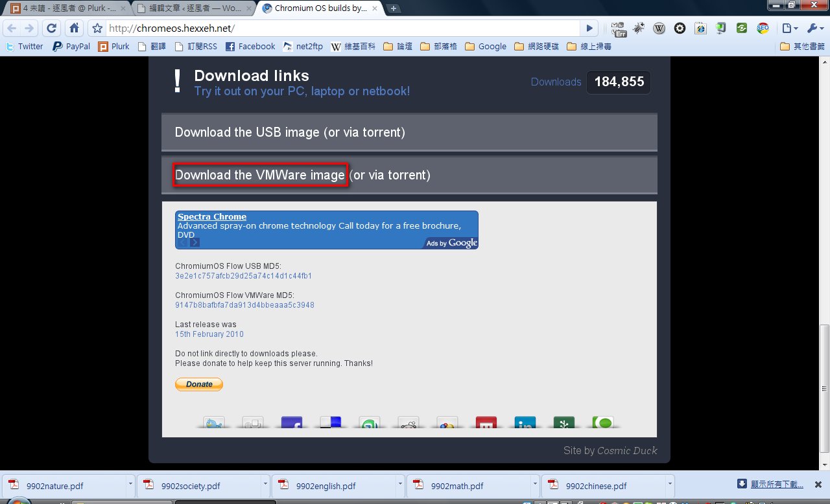
Task: Open the bug extension icon
Action: pyautogui.click(x=639, y=29)
